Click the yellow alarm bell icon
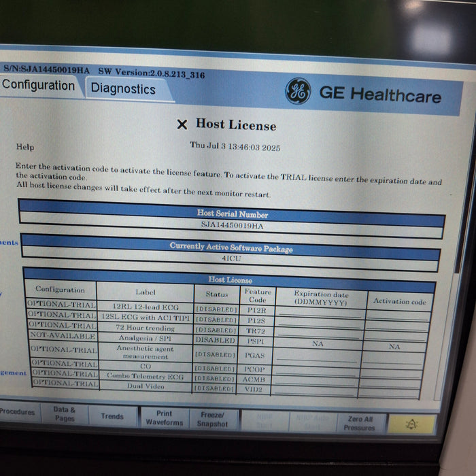Image resolution: width=476 pixels, height=476 pixels. coord(411,424)
